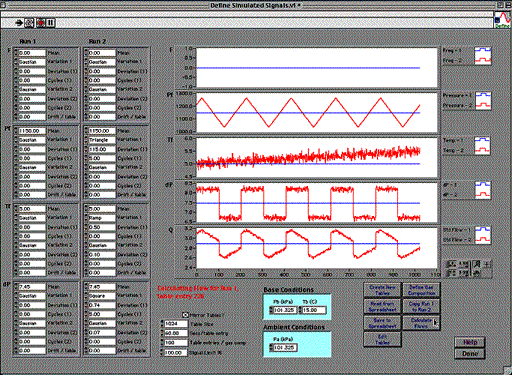
Task: Click the VI icon in the top-right corner
Action: tap(502, 20)
